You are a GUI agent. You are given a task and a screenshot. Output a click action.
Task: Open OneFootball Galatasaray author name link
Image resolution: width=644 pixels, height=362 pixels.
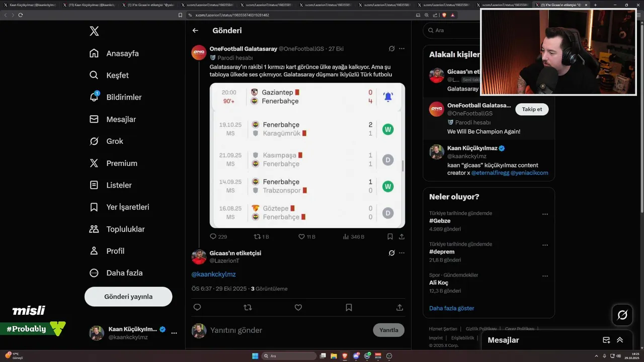[x=244, y=49]
